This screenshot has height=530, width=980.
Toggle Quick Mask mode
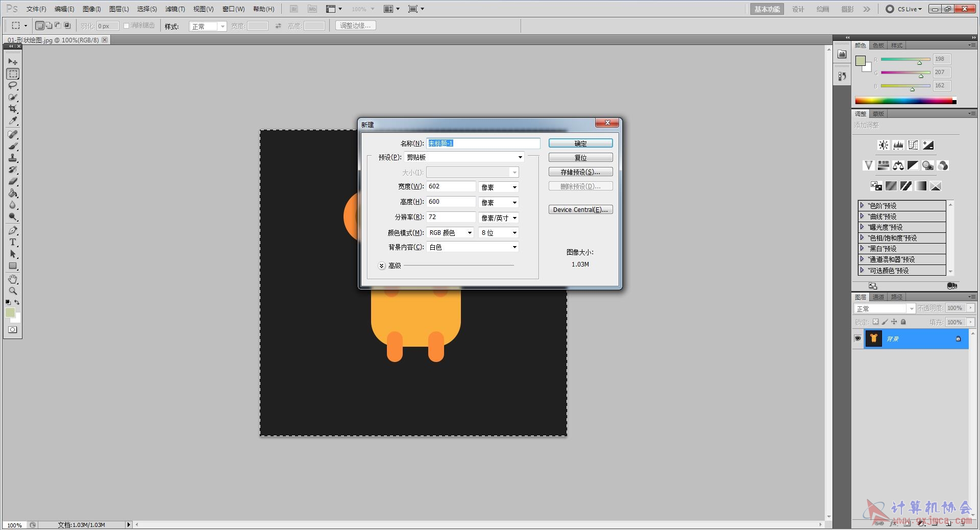point(13,330)
